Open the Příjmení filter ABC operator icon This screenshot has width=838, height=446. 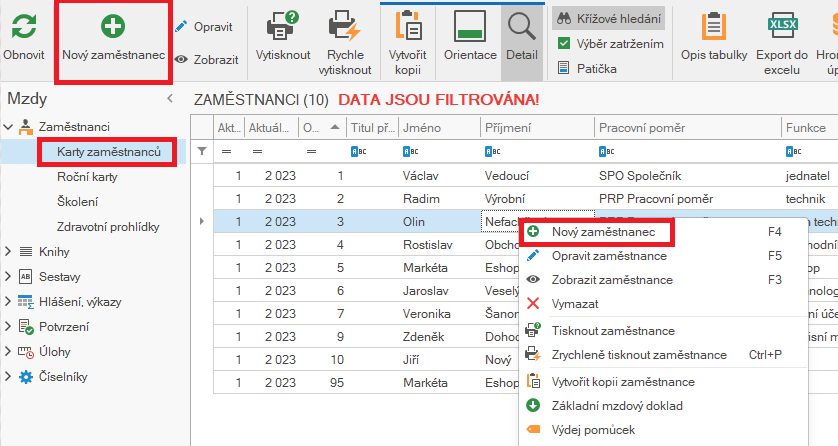pos(493,152)
